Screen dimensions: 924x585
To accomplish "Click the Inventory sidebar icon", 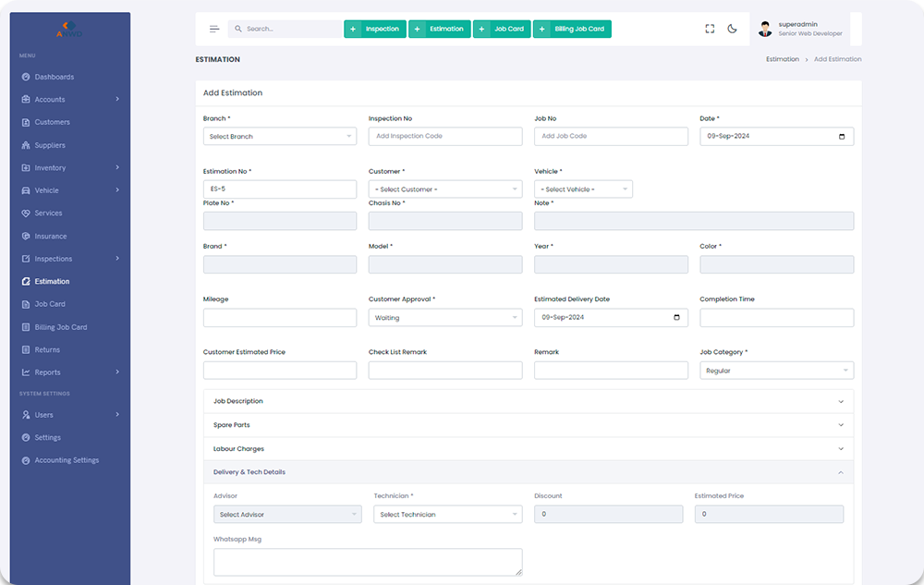I will [x=26, y=168].
